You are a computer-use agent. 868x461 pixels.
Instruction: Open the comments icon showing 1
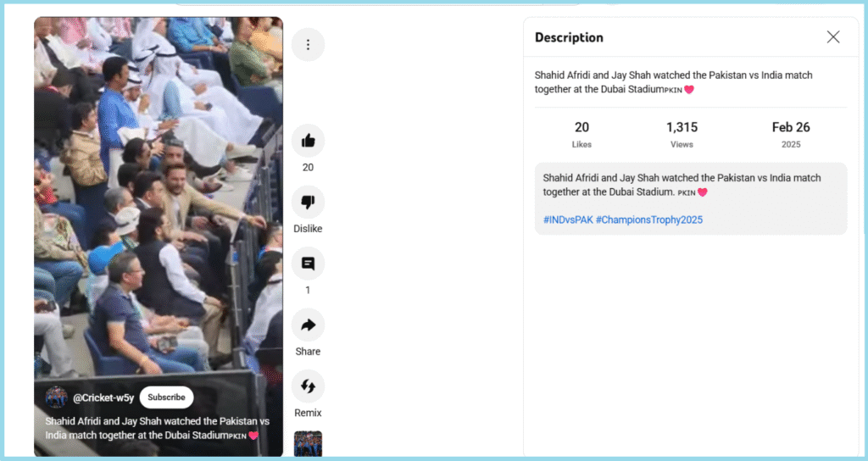point(308,264)
